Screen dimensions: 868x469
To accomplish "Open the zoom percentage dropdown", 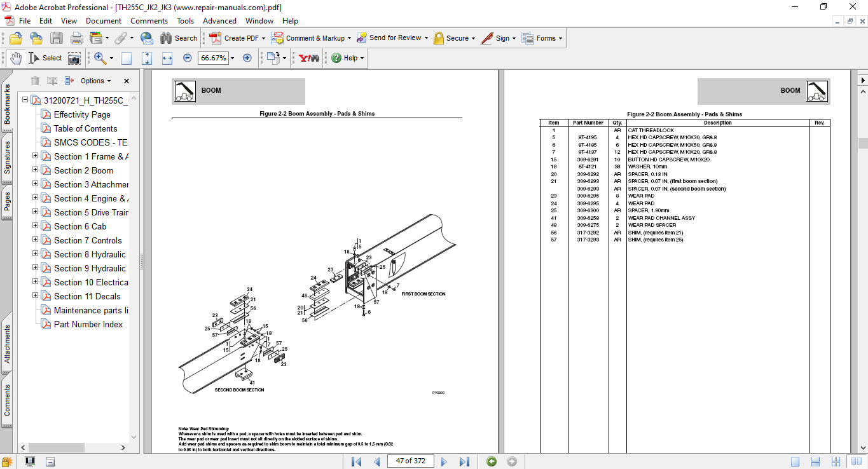I will click(232, 58).
